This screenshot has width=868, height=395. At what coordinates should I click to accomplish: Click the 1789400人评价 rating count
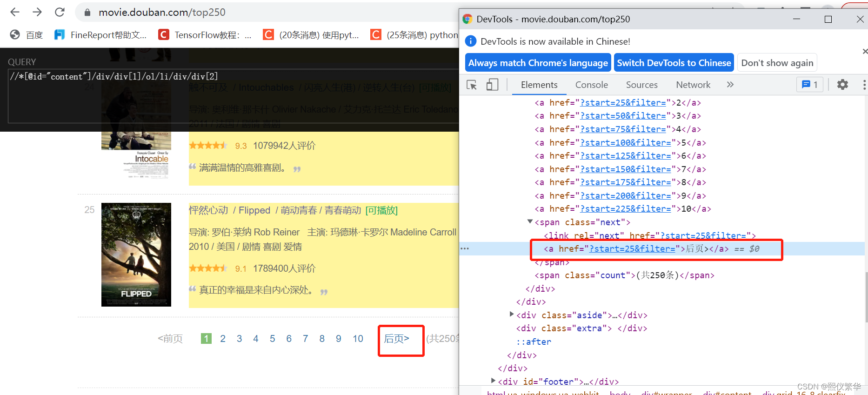(x=284, y=268)
